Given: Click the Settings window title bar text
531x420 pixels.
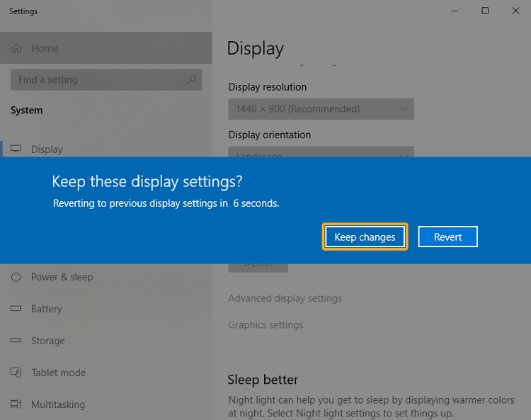Looking at the screenshot, I should pyautogui.click(x=23, y=11).
